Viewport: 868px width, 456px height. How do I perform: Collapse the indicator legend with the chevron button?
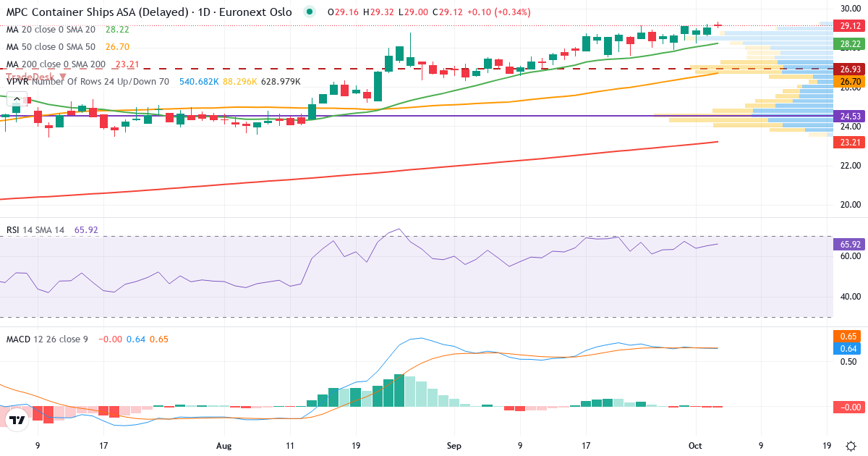click(x=16, y=100)
